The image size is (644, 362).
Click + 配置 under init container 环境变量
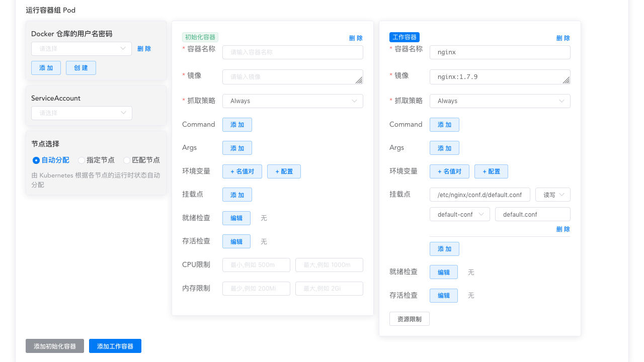pos(284,171)
